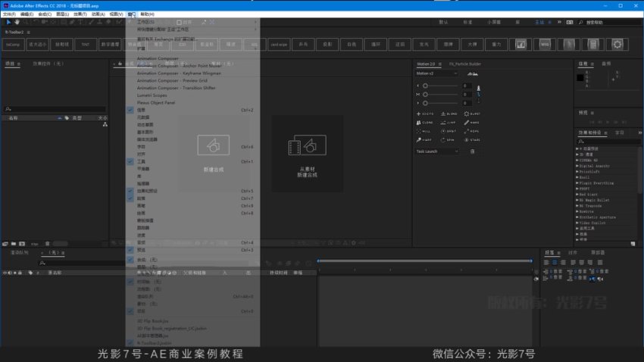Uncheck the Ctrl+3 preview panel in Window menu

[x=192, y=250]
